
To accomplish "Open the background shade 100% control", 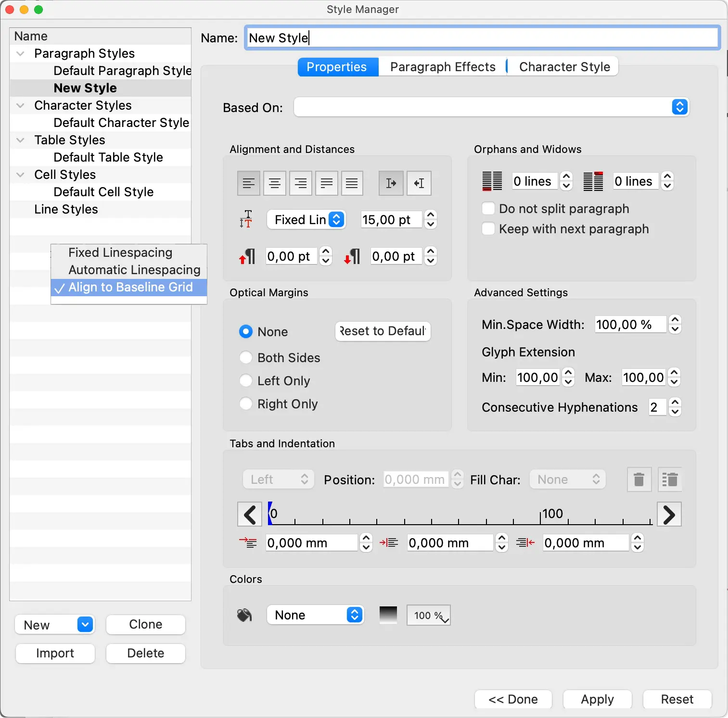I will tap(428, 616).
